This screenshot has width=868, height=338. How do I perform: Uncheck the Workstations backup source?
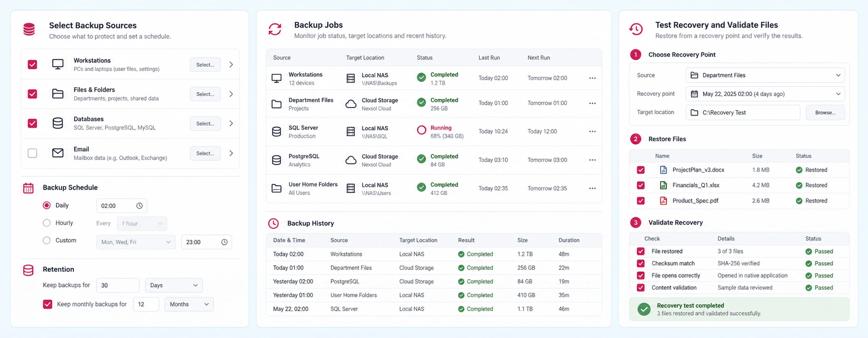click(32, 64)
